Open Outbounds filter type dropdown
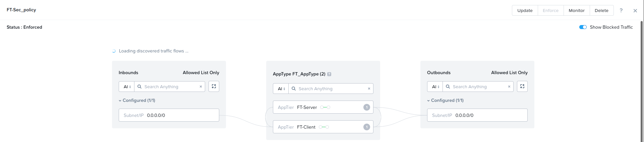Screen dimensions: 644x142 pos(435,87)
